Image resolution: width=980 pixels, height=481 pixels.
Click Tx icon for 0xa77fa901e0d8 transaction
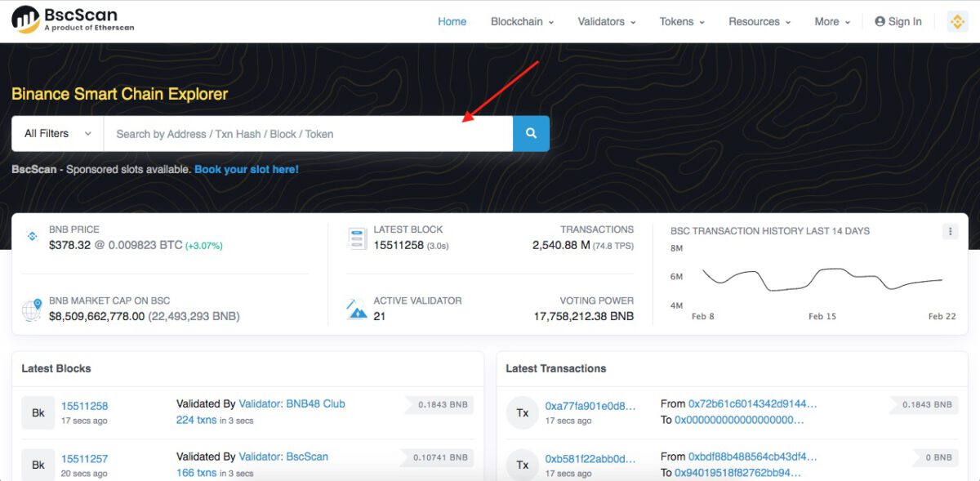[x=523, y=413]
